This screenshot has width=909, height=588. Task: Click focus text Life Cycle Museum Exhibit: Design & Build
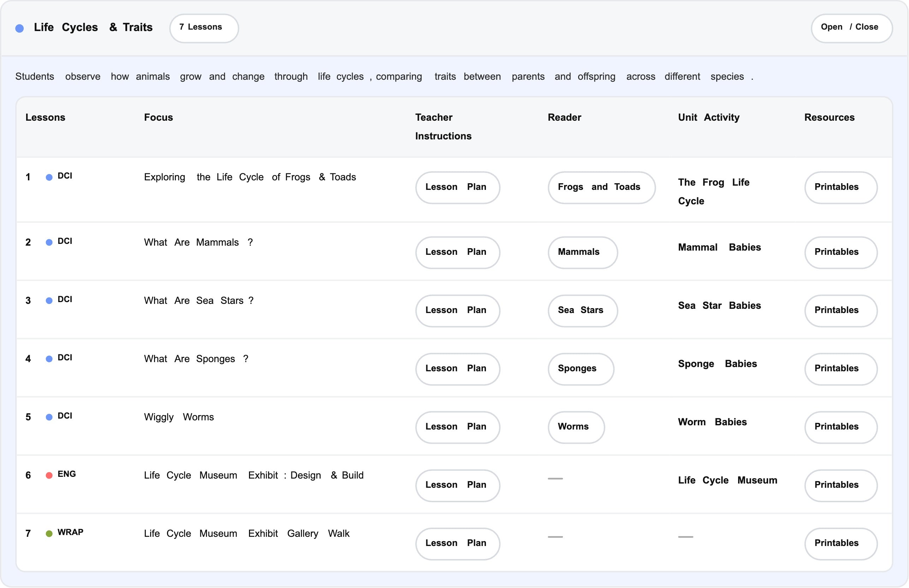254,475
